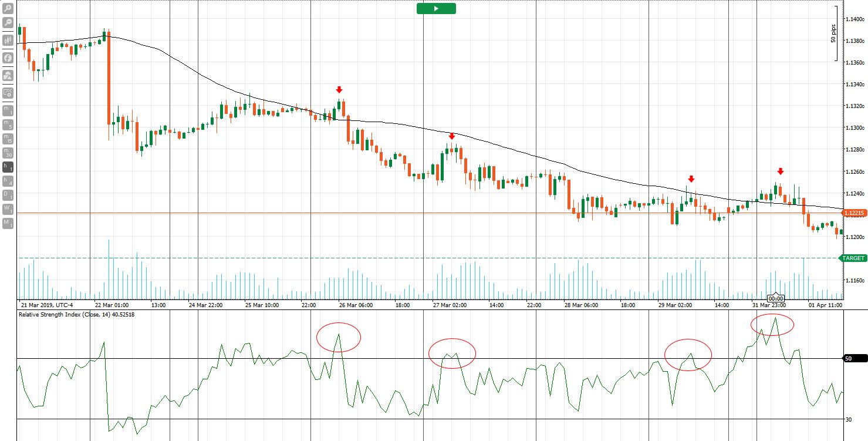Switch to the m30 timeframe

pos(8,153)
